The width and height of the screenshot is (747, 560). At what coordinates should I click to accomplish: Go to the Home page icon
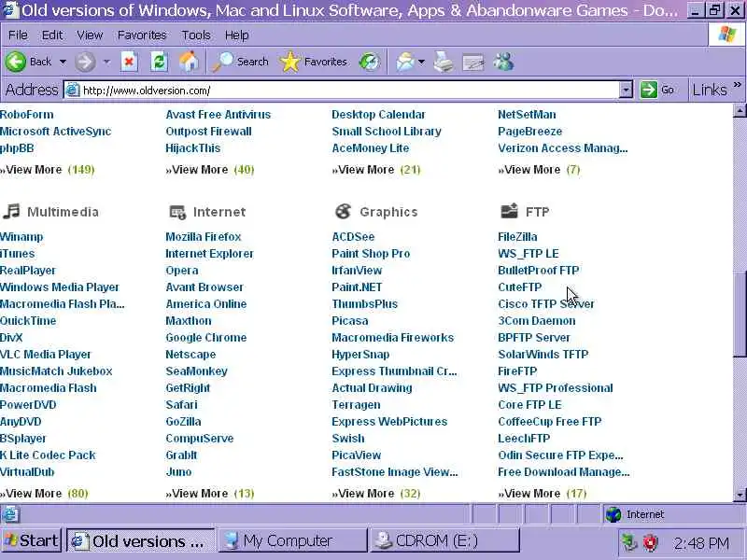(189, 62)
